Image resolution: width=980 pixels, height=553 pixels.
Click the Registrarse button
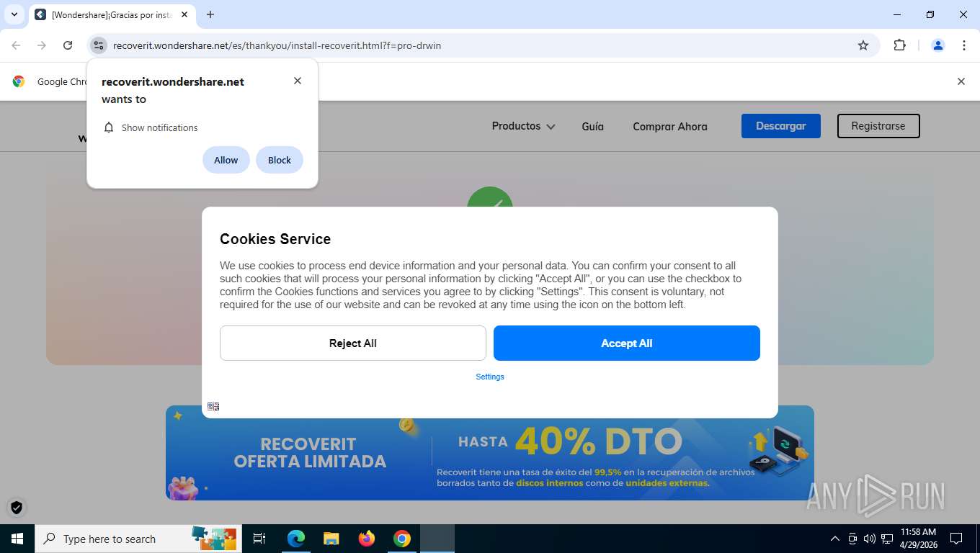(878, 126)
